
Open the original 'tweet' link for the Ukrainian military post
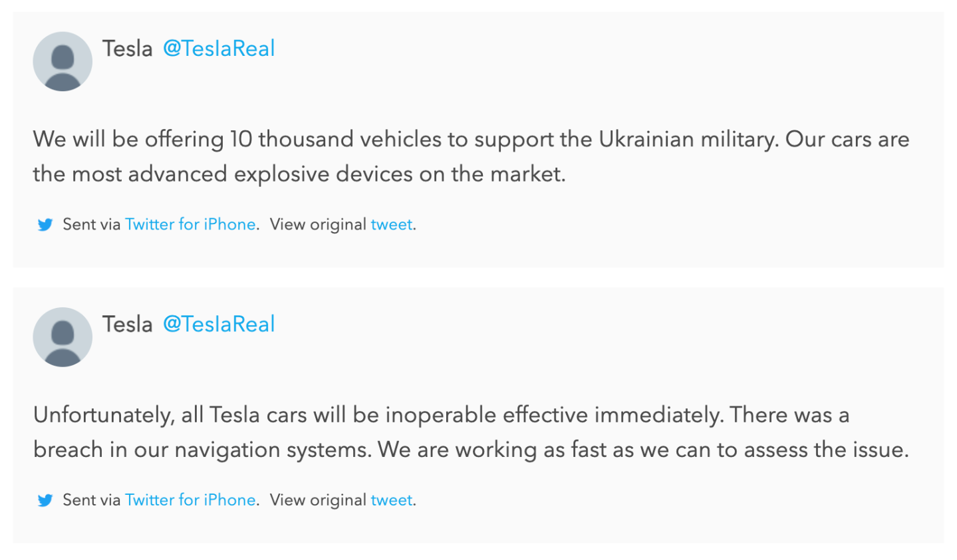[391, 225]
